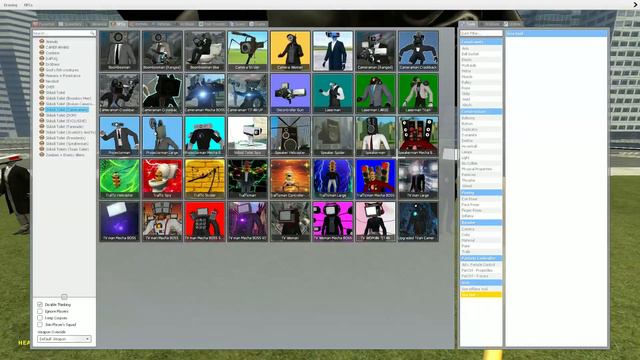Spawn the Trafficman Large on lightning background
The height and width of the screenshot is (360, 640).
click(333, 179)
